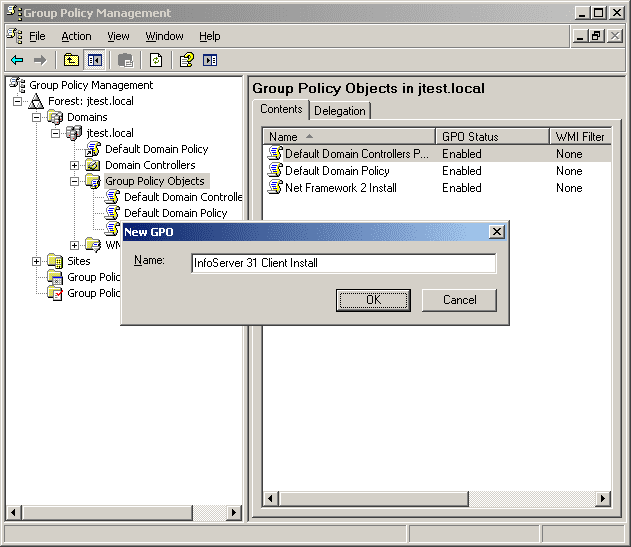
Task: Restore down the inner MMC child window
Action: coord(596,36)
